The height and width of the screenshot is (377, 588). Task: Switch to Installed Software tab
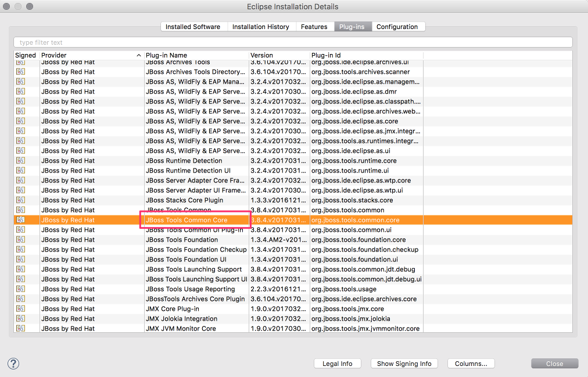(193, 27)
